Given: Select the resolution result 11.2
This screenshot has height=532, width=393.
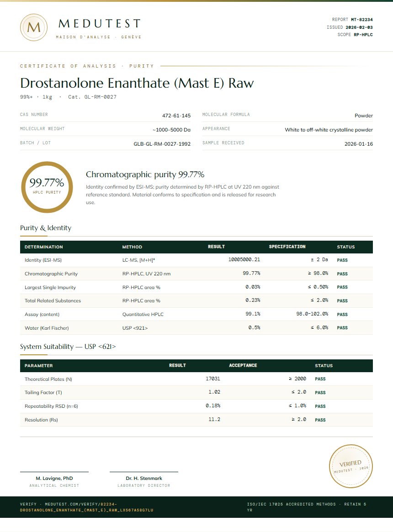Looking at the screenshot, I should (x=214, y=420).
